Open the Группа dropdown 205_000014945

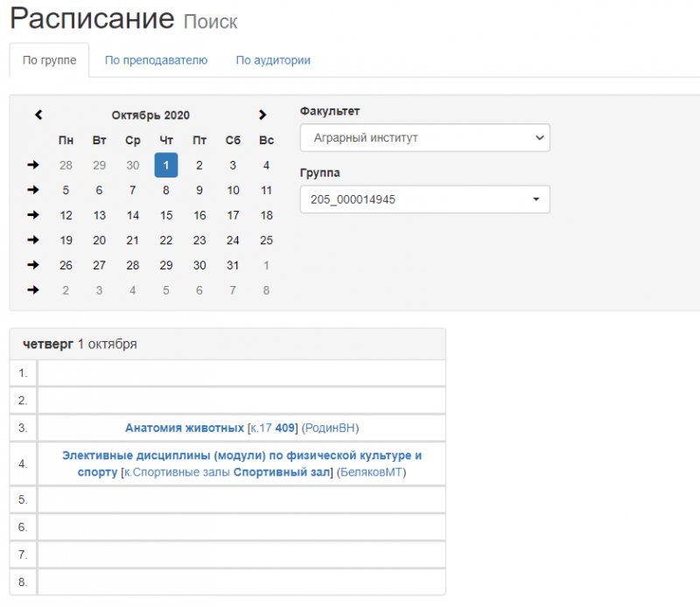(425, 199)
